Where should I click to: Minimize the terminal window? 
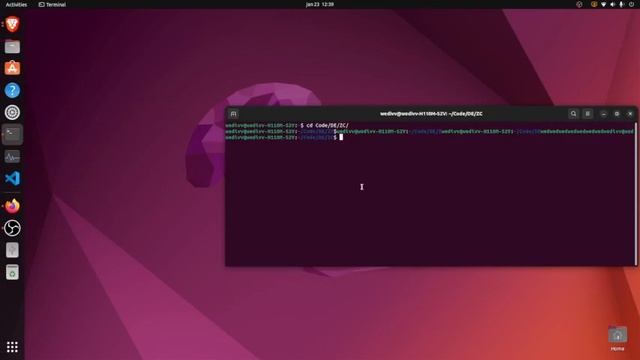(604, 114)
